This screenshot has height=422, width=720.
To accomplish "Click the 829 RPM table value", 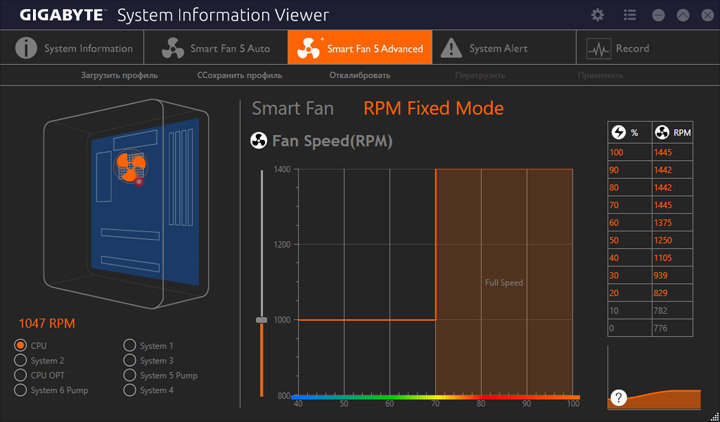I will pos(672,293).
